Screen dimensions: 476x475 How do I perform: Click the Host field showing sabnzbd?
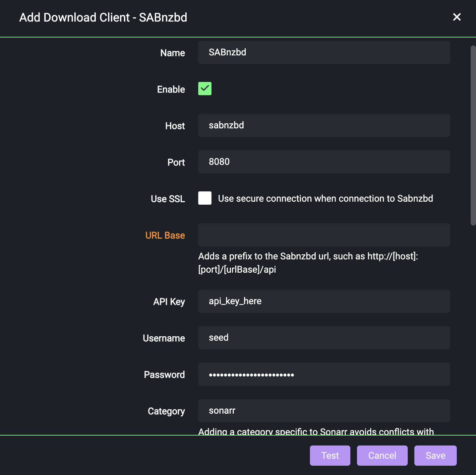(x=324, y=125)
